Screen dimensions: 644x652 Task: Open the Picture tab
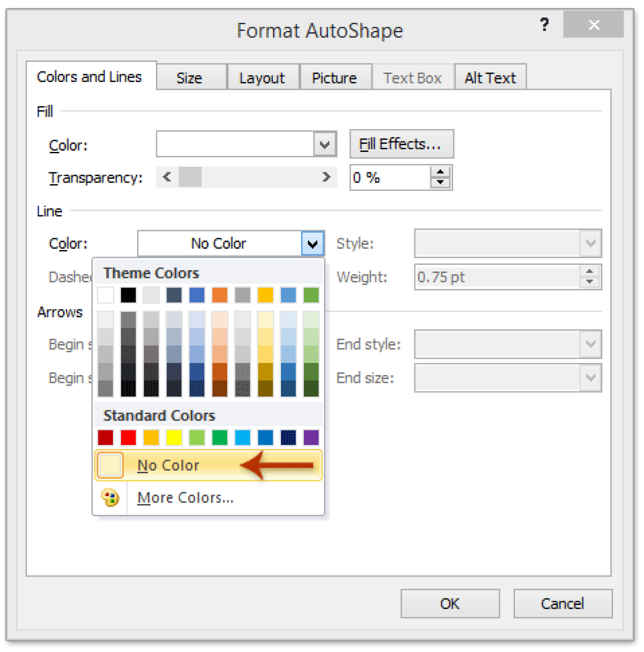335,77
